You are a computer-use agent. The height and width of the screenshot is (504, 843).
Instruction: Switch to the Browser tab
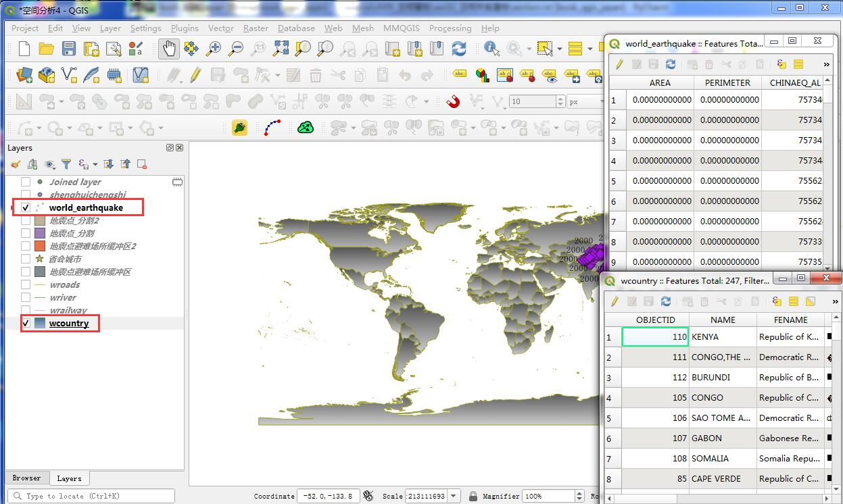click(x=27, y=478)
